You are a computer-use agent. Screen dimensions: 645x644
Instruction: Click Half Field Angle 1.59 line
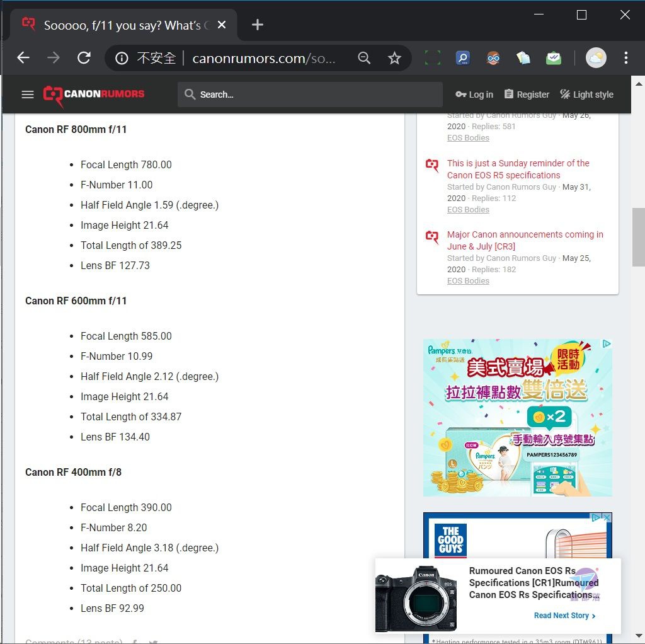(149, 205)
